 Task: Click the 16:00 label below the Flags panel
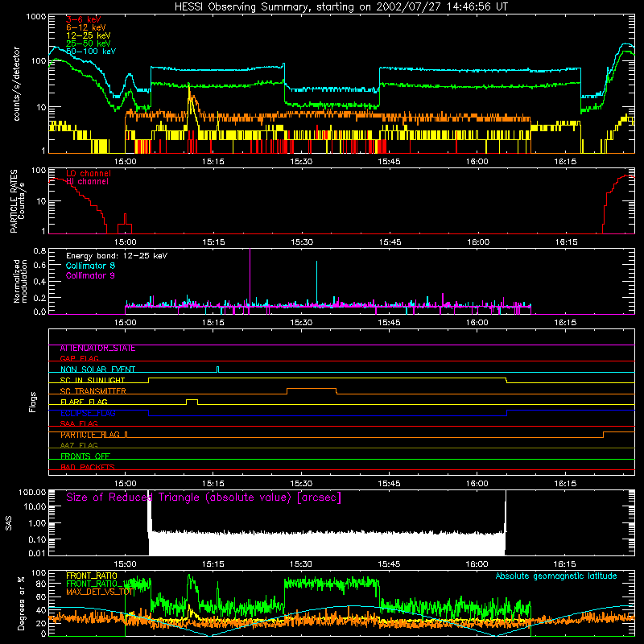pos(477,484)
